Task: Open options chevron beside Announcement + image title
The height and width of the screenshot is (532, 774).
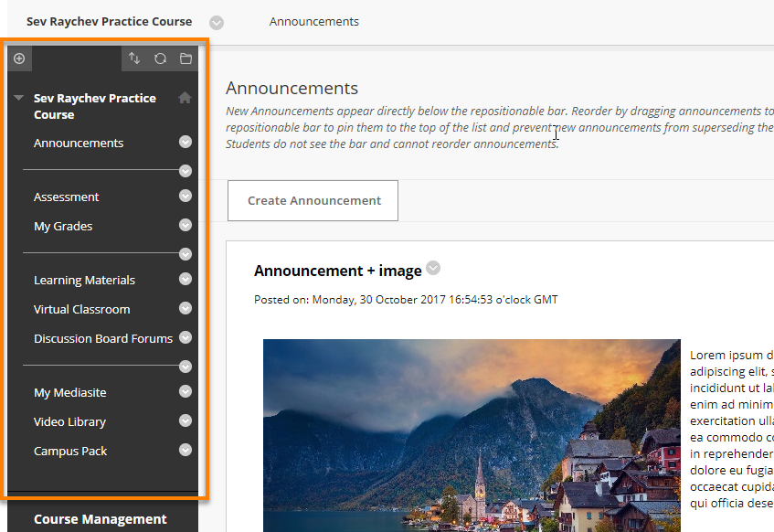Action: 433,268
